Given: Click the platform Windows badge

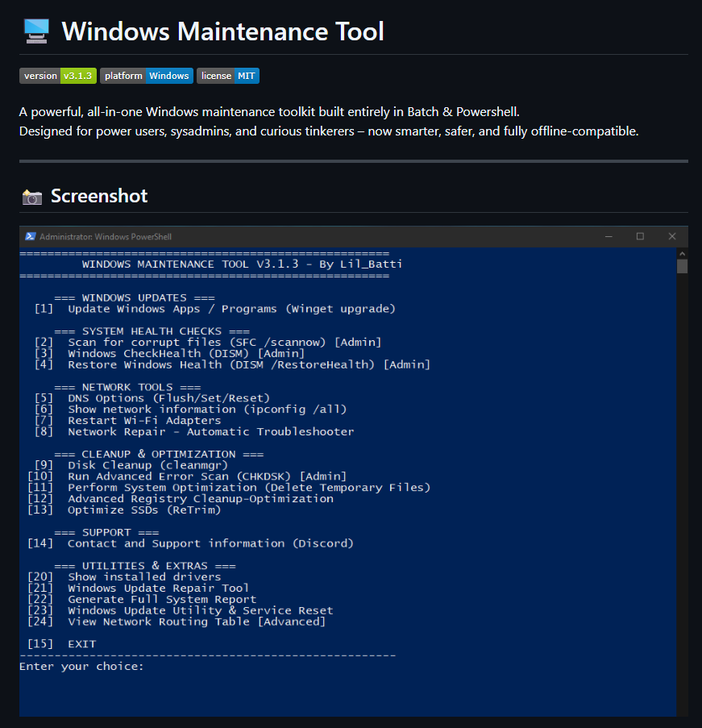Looking at the screenshot, I should coord(147,76).
